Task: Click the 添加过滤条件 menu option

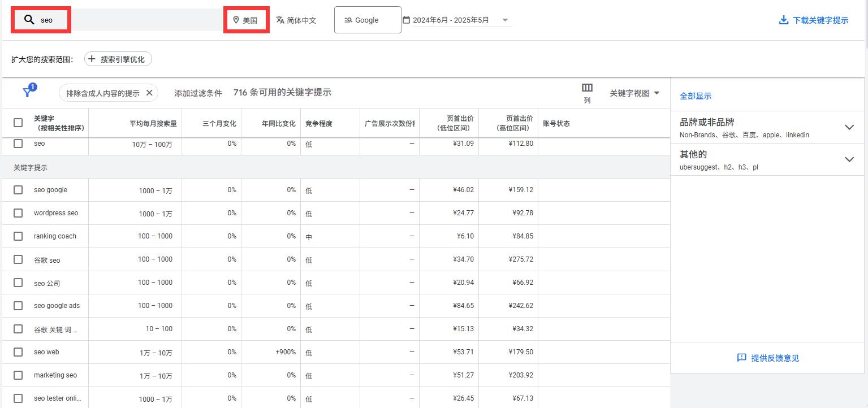Action: (x=197, y=92)
